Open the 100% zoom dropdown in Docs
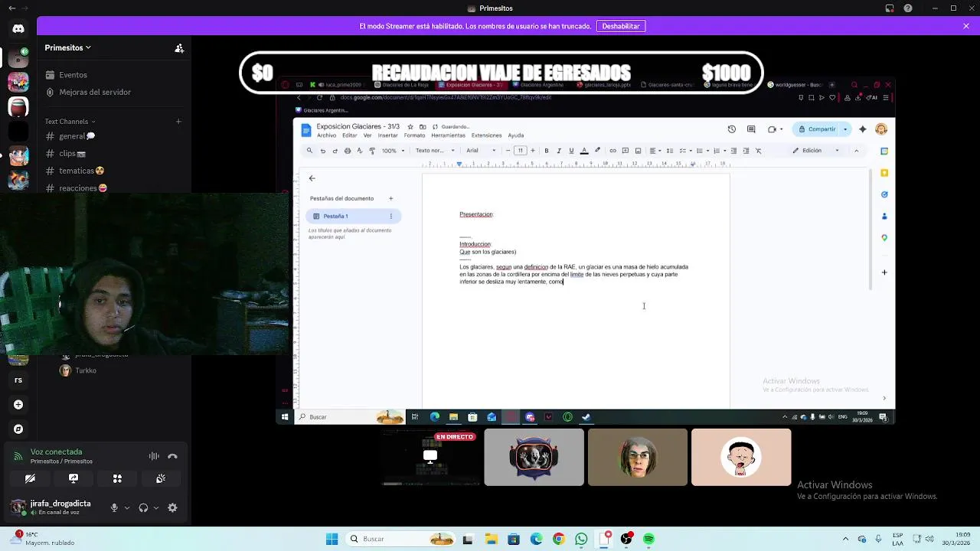The width and height of the screenshot is (980, 551). [394, 151]
